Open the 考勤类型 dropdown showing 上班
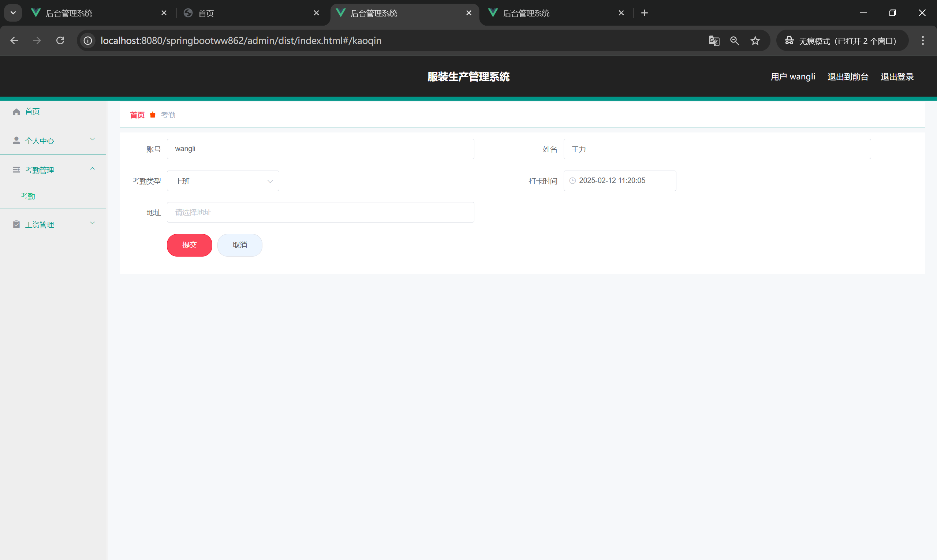This screenshot has width=937, height=560. tap(223, 181)
